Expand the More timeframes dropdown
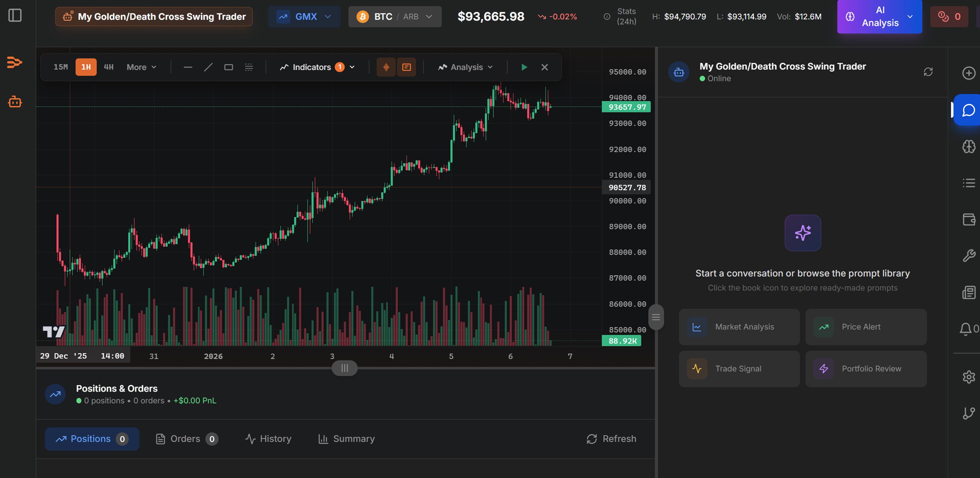Screen dimensions: 980x478 coord(142,67)
